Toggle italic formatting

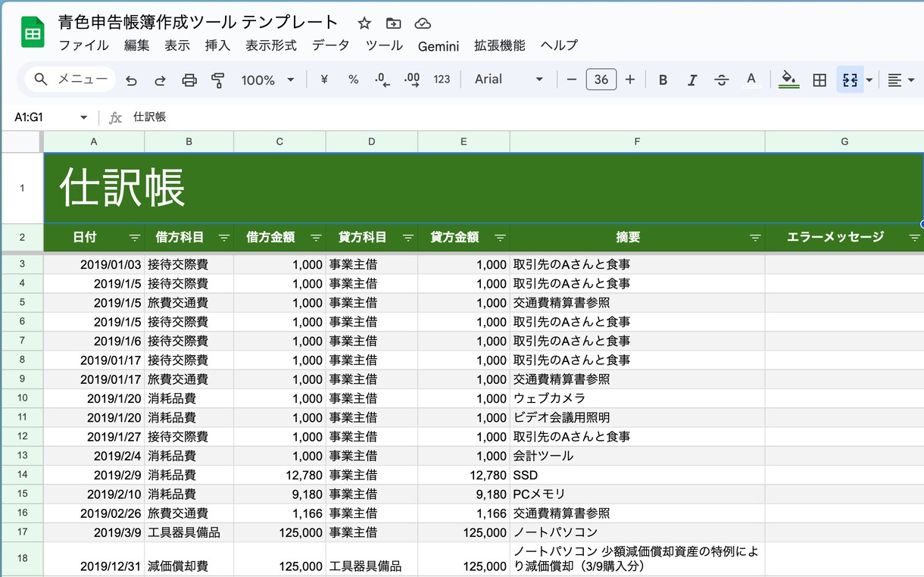click(691, 80)
